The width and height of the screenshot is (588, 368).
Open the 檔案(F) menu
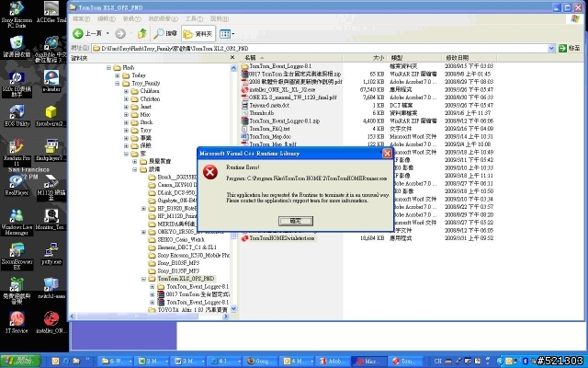(81, 18)
